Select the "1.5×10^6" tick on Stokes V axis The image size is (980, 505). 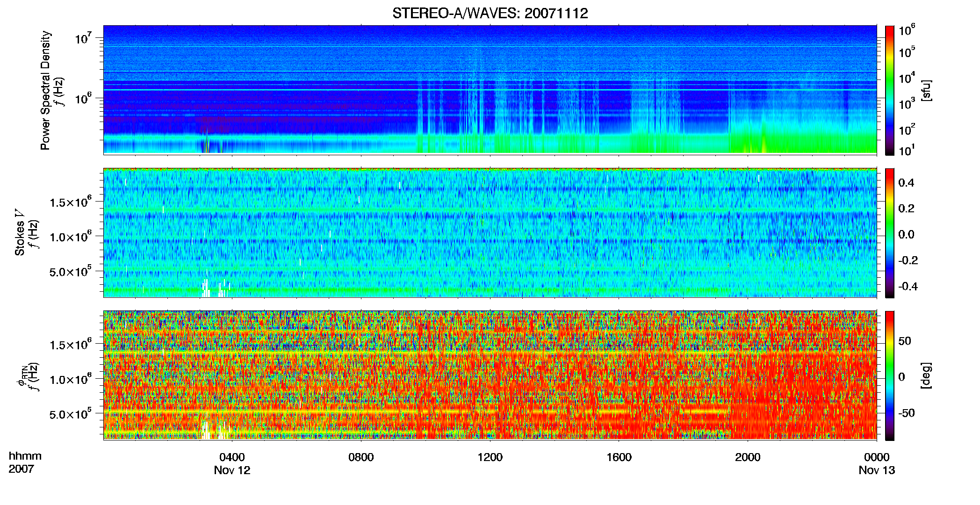(71, 202)
